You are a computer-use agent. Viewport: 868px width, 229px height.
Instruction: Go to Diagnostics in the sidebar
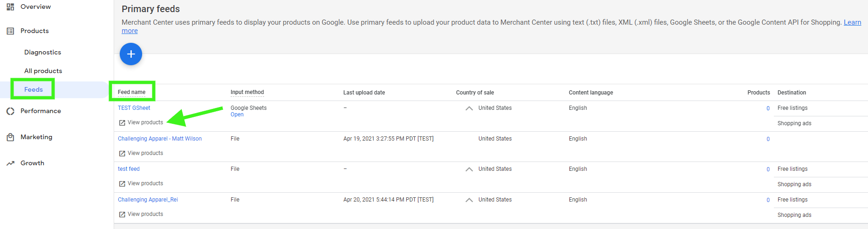tap(42, 52)
